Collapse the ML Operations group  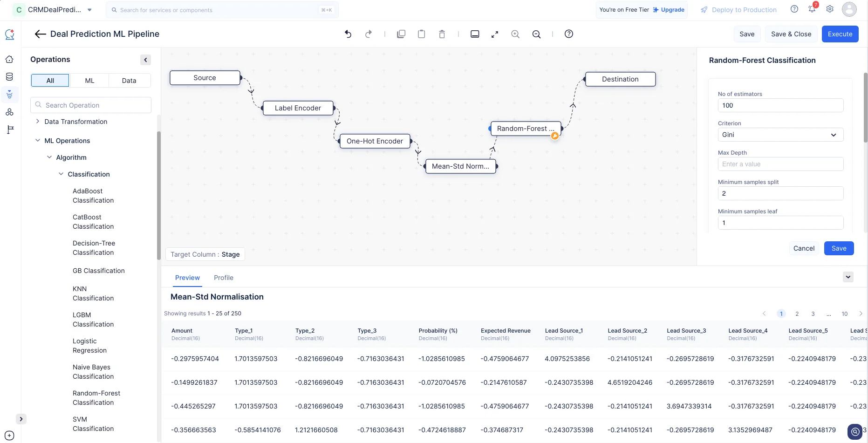(x=37, y=140)
